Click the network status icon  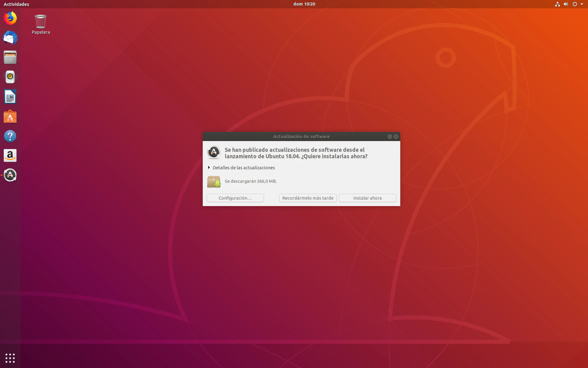coord(557,4)
